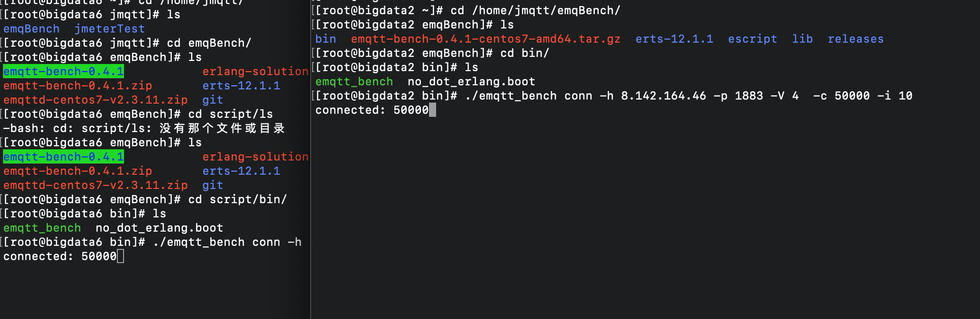The height and width of the screenshot is (319, 980).
Task: Click erts-12.1.1 in the right pane listing
Action: coord(674,39)
